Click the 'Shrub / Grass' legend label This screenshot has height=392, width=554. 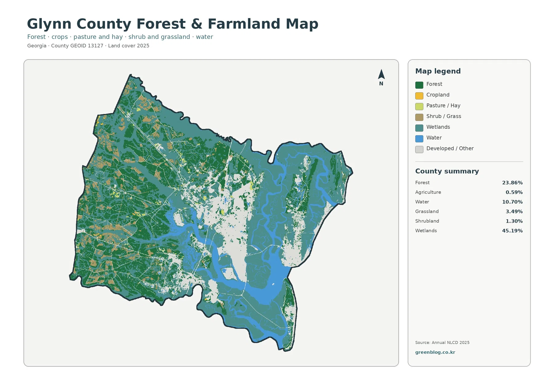(x=444, y=116)
